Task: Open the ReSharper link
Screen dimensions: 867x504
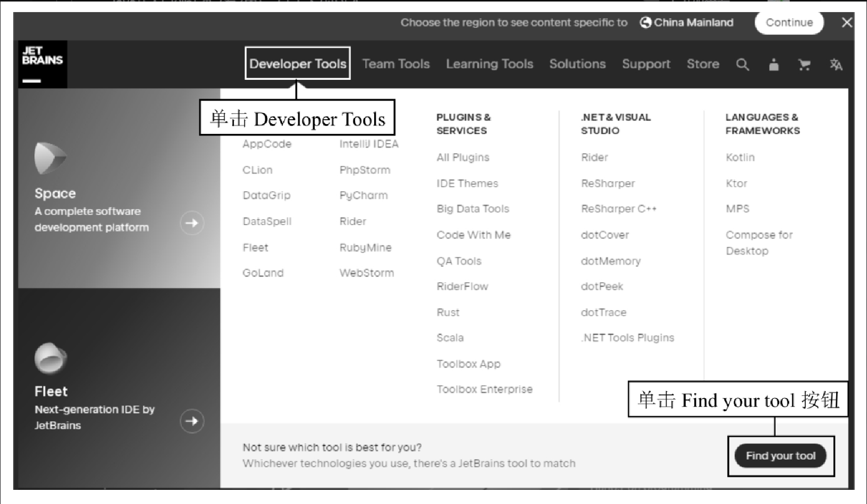Action: pyautogui.click(x=608, y=183)
